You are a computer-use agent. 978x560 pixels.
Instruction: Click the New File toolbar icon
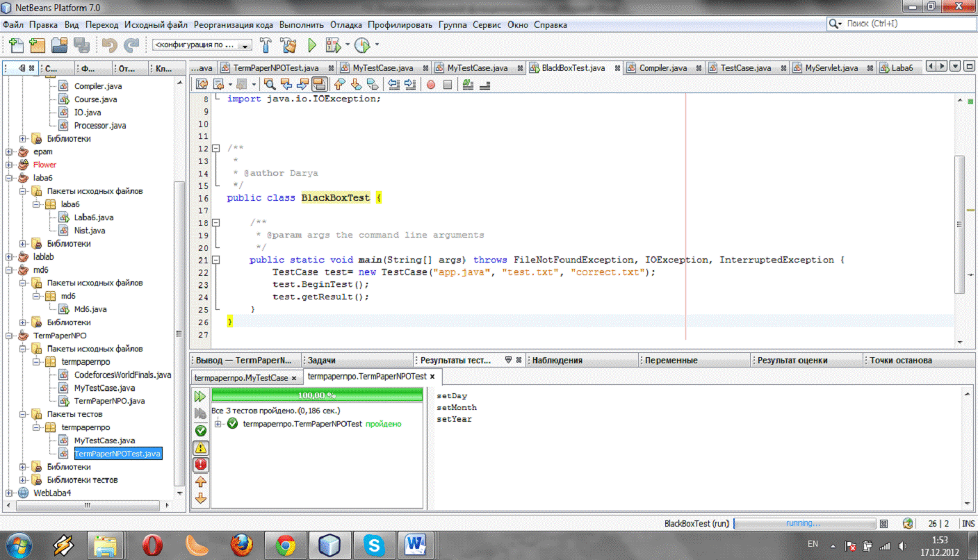(15, 45)
